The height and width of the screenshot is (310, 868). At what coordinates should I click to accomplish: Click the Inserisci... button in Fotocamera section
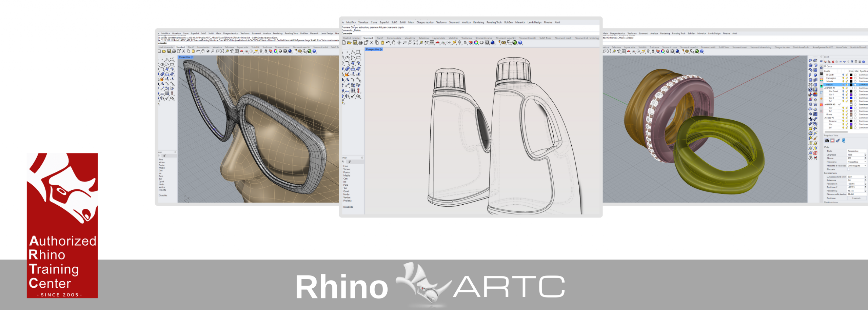tap(857, 198)
